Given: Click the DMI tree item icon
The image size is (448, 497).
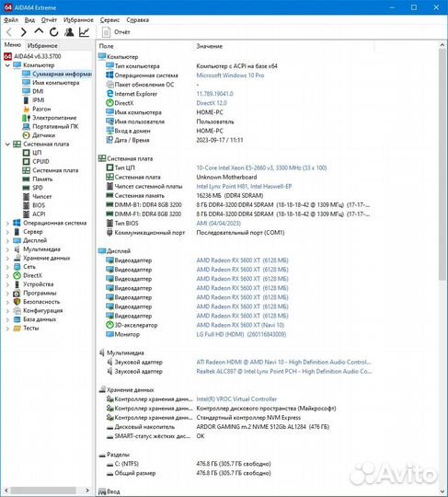Looking at the screenshot, I should [27, 91].
